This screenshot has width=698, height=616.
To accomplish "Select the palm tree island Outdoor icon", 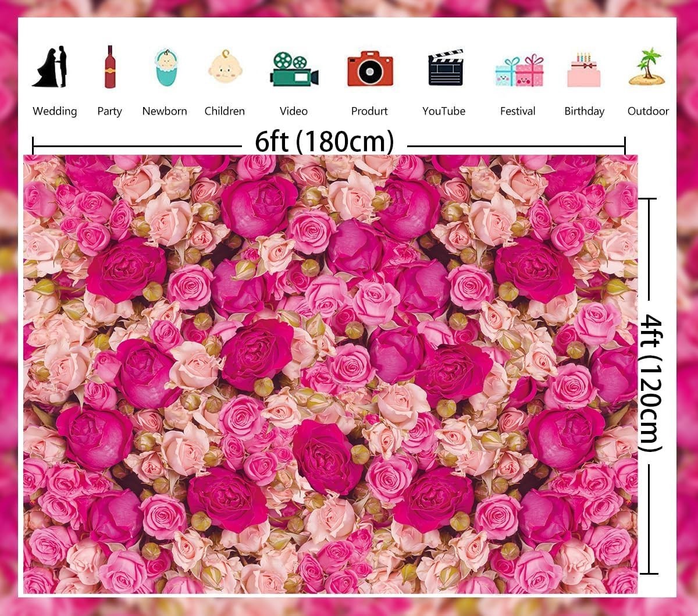I will (x=648, y=67).
